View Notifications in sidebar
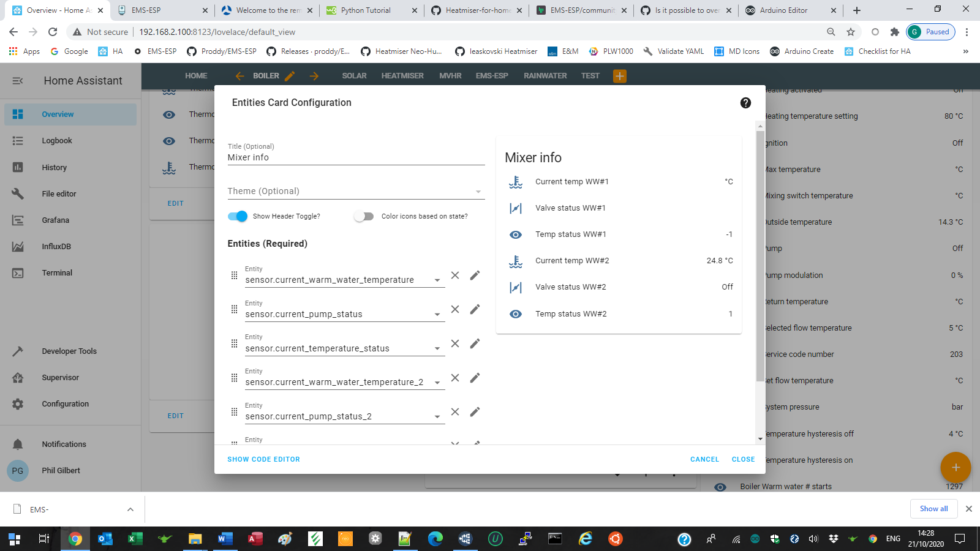The width and height of the screenshot is (980, 551). [70, 444]
